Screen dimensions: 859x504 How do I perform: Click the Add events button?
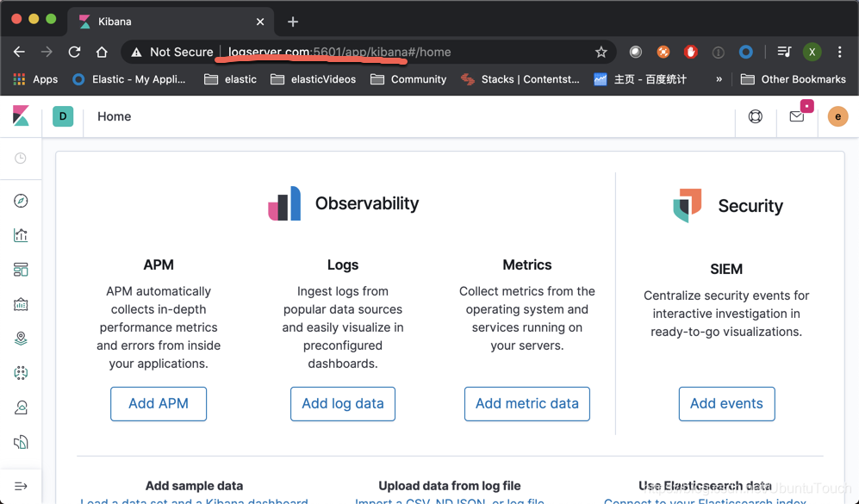point(726,404)
